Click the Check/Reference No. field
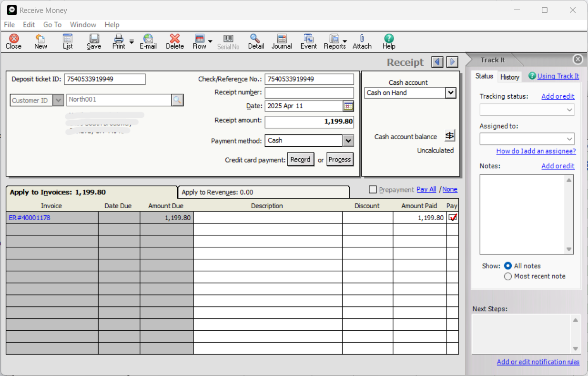Image resolution: width=588 pixels, height=376 pixels. (x=309, y=79)
